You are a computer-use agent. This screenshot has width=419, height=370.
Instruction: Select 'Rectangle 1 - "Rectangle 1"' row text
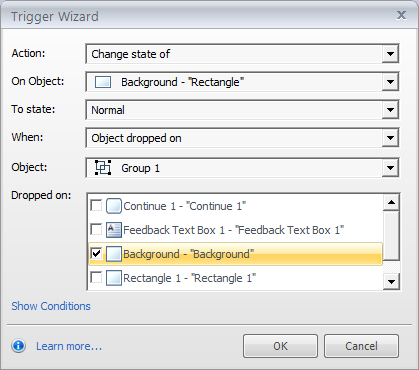[x=190, y=278]
